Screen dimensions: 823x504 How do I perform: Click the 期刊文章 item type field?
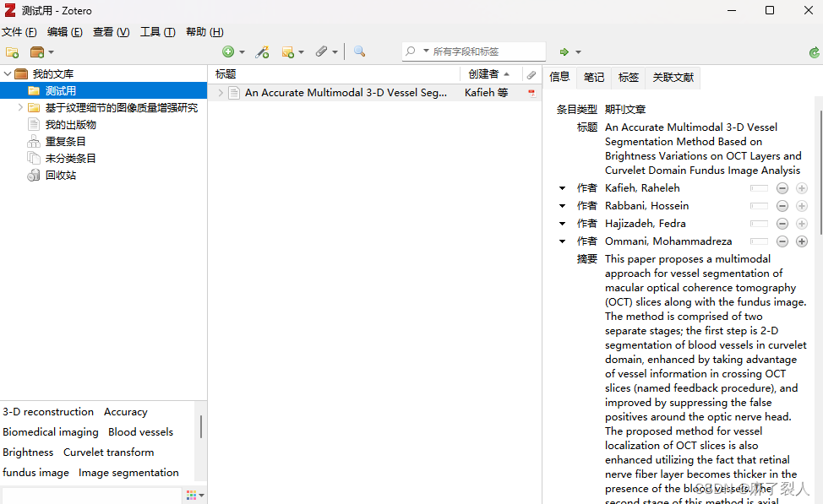point(625,109)
